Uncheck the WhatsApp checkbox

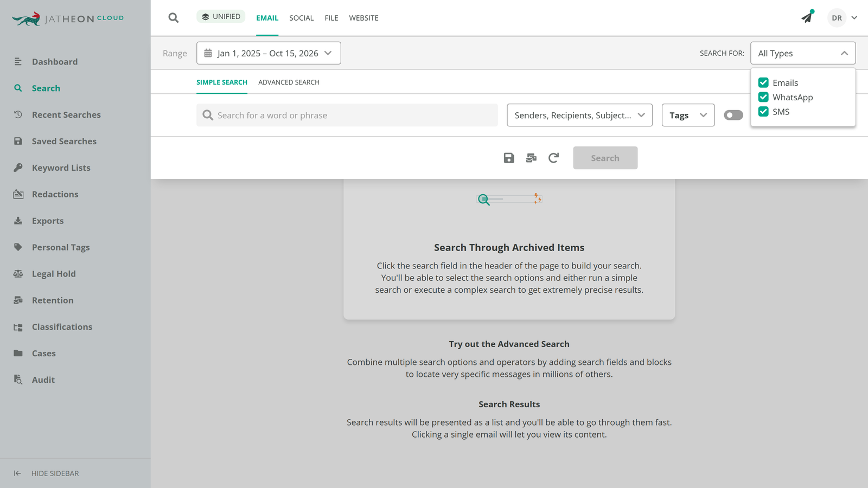pyautogui.click(x=763, y=97)
